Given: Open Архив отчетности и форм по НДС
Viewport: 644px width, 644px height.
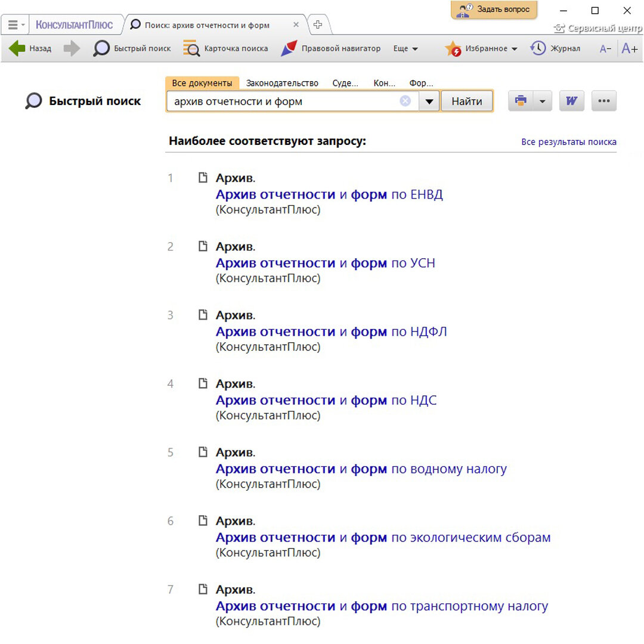Looking at the screenshot, I should point(326,400).
